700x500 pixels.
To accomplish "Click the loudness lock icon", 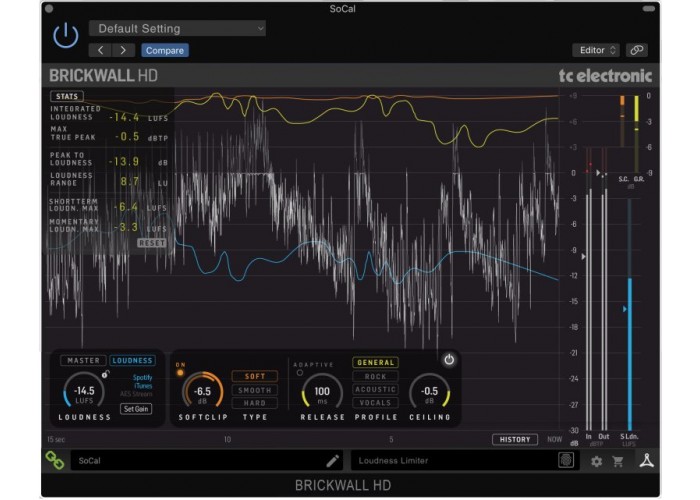I will 105,374.
